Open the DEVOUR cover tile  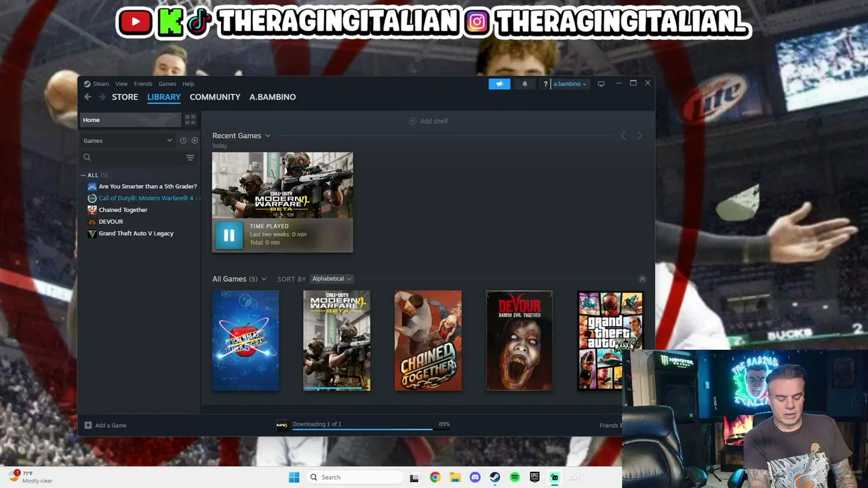click(519, 340)
